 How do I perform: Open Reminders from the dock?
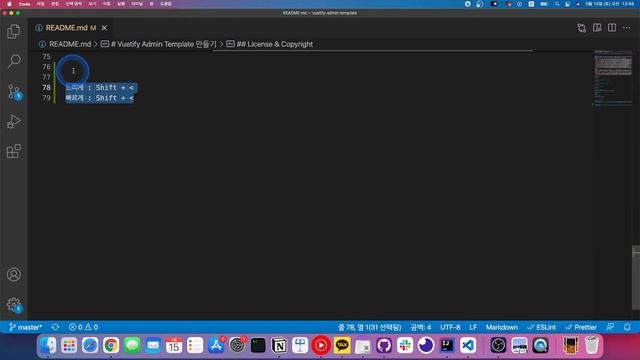[x=195, y=345]
